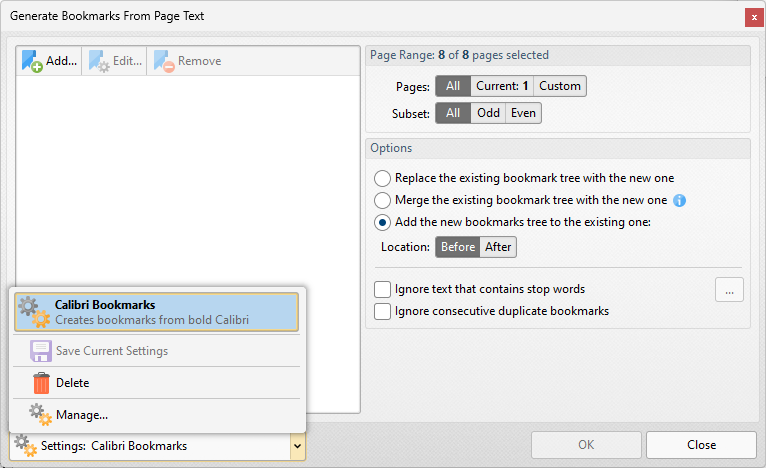Screen dimensions: 766x468
Task: Select Merge the existing bookmark tree option
Action: [383, 200]
